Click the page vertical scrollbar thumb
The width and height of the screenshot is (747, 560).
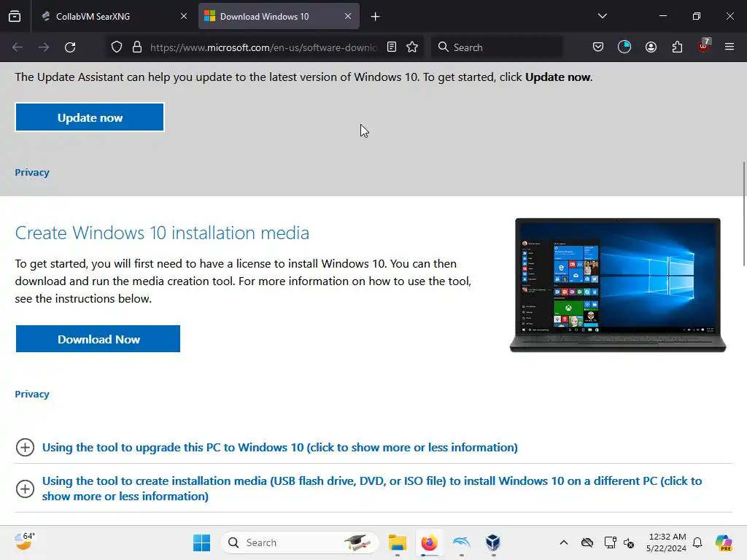pyautogui.click(x=744, y=214)
